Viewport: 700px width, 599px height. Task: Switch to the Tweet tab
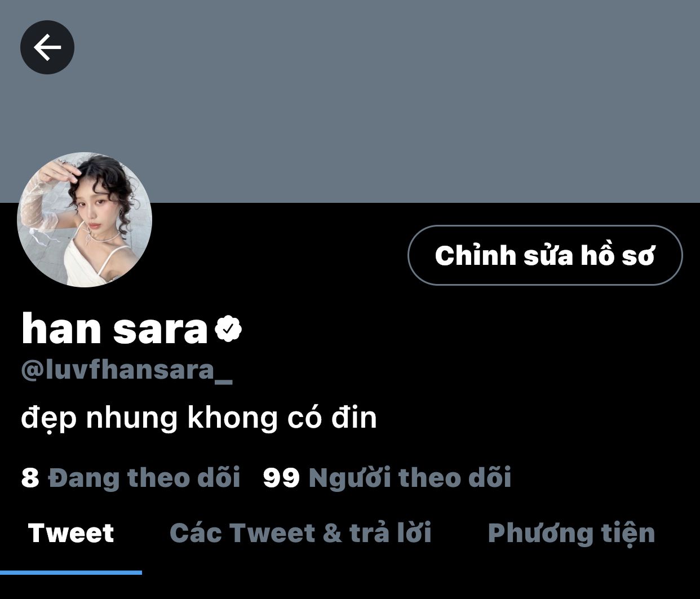[71, 533]
